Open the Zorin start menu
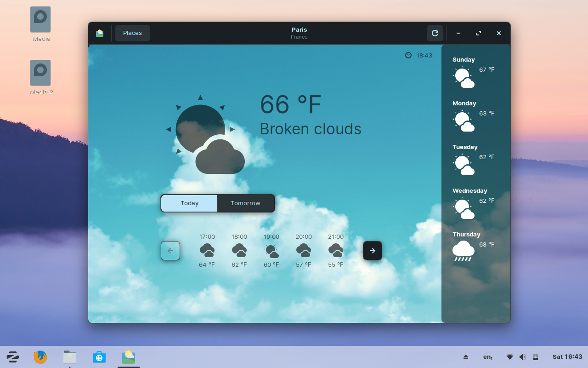Image resolution: width=588 pixels, height=368 pixels. [13, 357]
